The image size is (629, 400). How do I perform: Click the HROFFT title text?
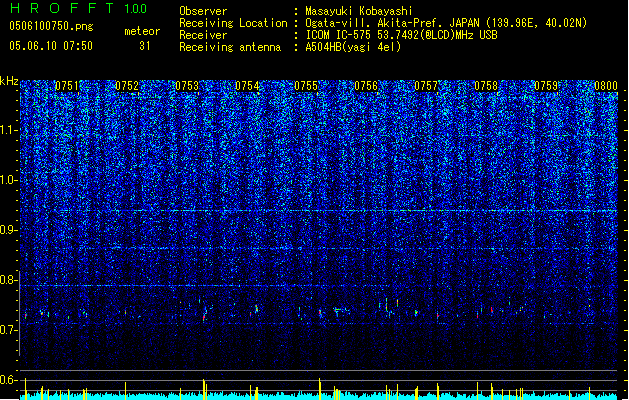point(63,8)
